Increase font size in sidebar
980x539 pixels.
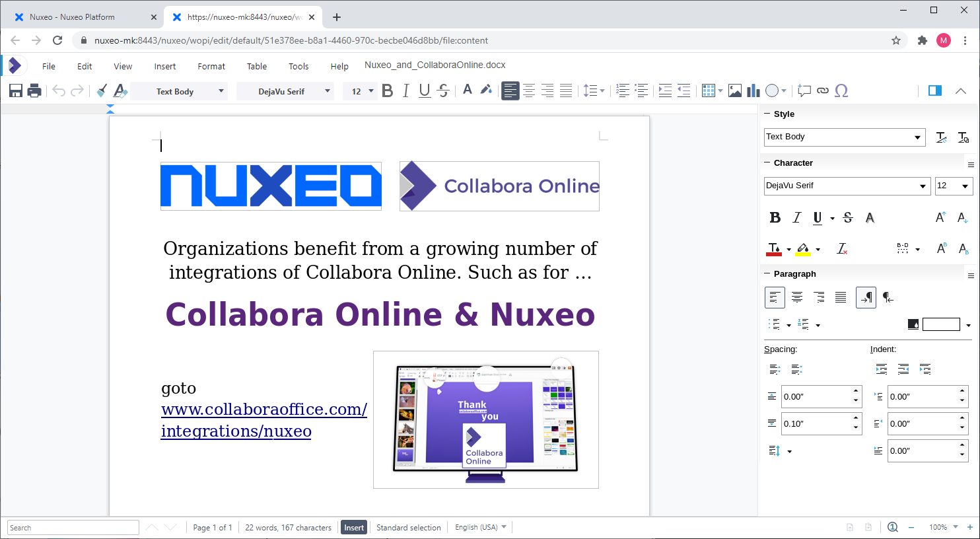coord(941,217)
